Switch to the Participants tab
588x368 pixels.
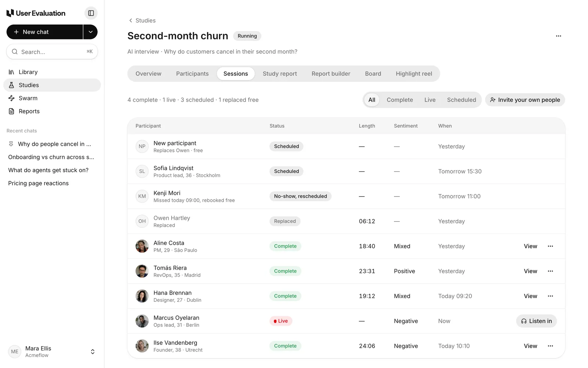pyautogui.click(x=192, y=74)
